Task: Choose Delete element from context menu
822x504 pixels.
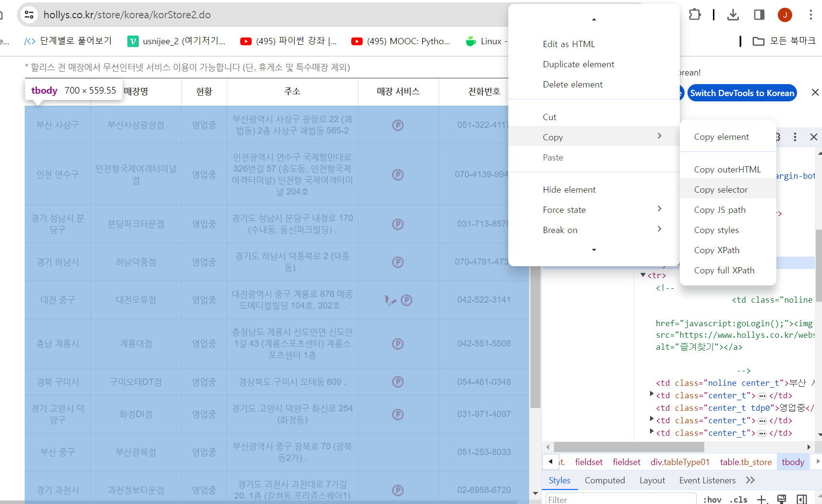Action: 594,85
